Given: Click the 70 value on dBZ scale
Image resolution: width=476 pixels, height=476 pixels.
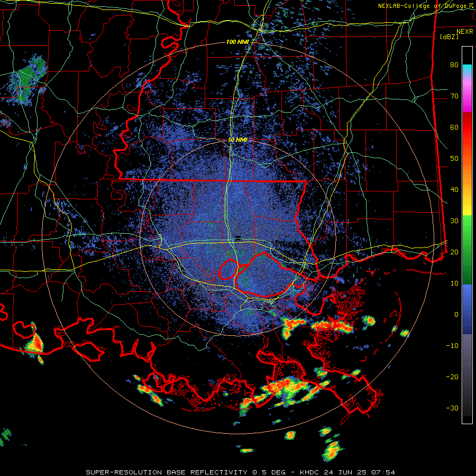Looking at the screenshot, I should (454, 96).
